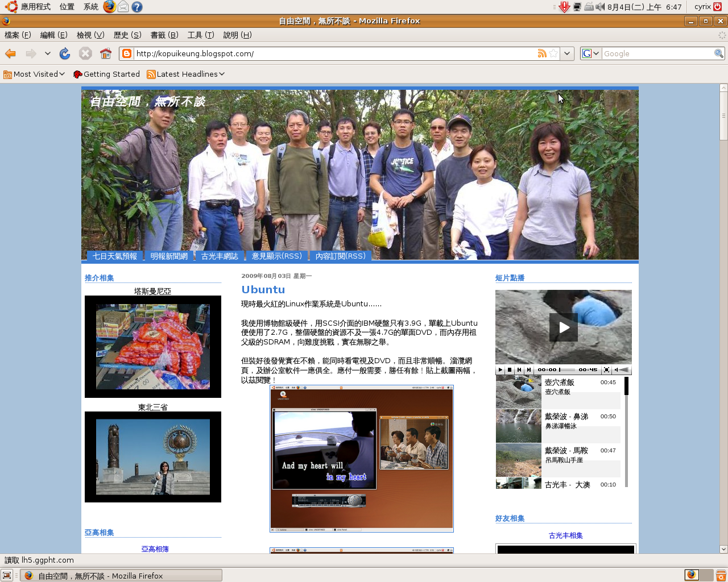The width and height of the screenshot is (728, 582).
Task: Go back using the Firefox back arrow
Action: click(x=10, y=53)
